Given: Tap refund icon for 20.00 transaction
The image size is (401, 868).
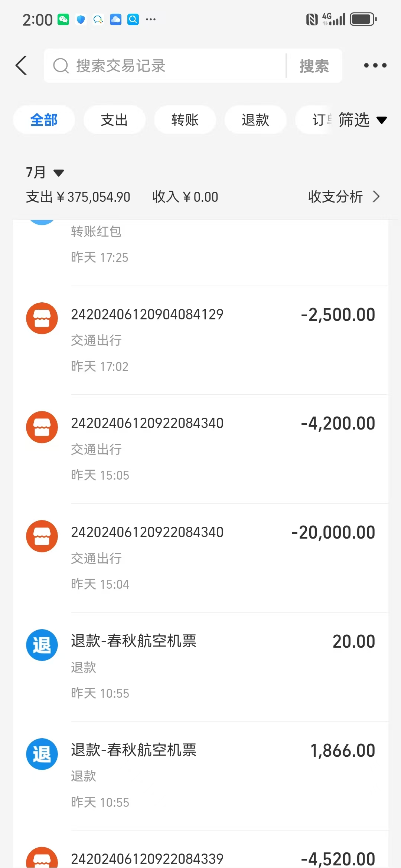Looking at the screenshot, I should pyautogui.click(x=42, y=645).
